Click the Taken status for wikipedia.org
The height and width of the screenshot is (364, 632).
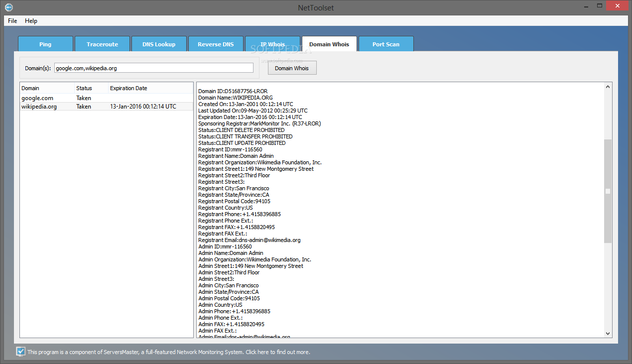pos(84,107)
